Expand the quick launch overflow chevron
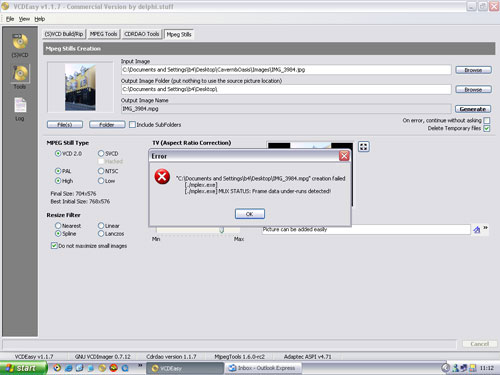 [140, 365]
